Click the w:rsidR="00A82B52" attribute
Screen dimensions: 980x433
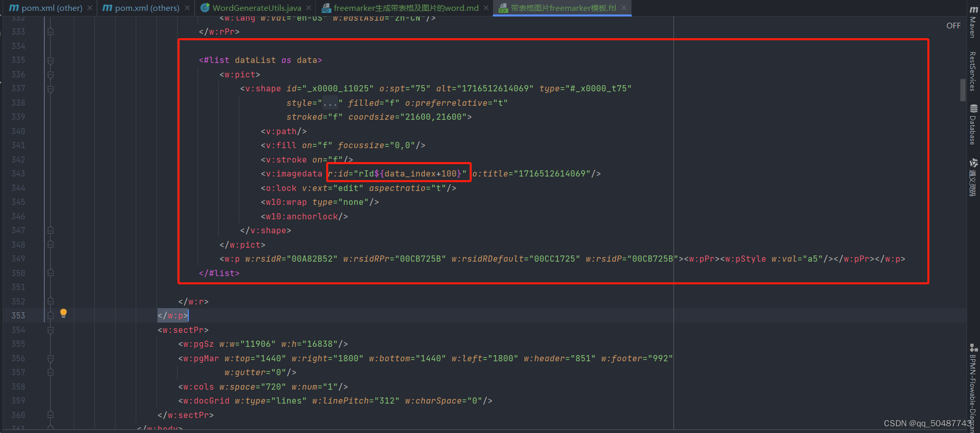[292, 259]
